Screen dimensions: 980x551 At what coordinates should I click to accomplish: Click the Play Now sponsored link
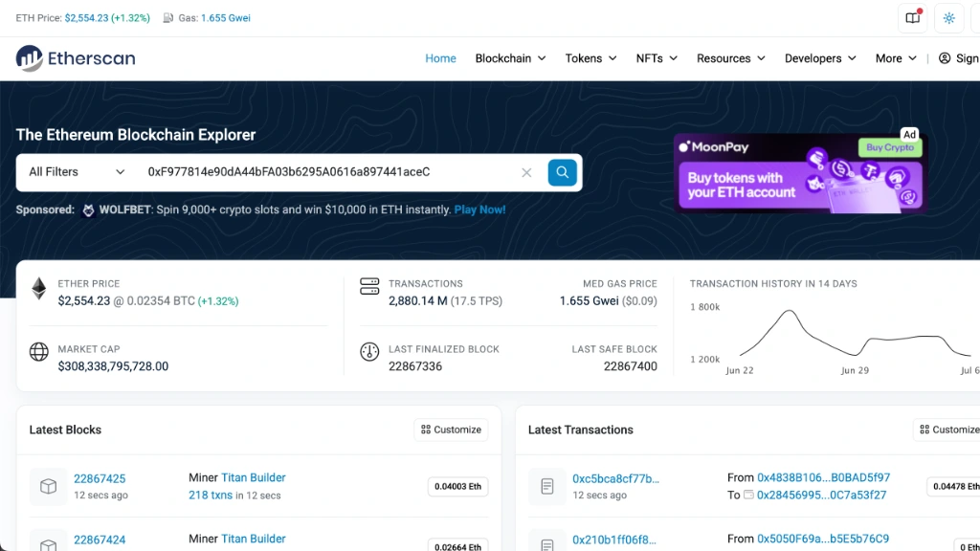(480, 209)
